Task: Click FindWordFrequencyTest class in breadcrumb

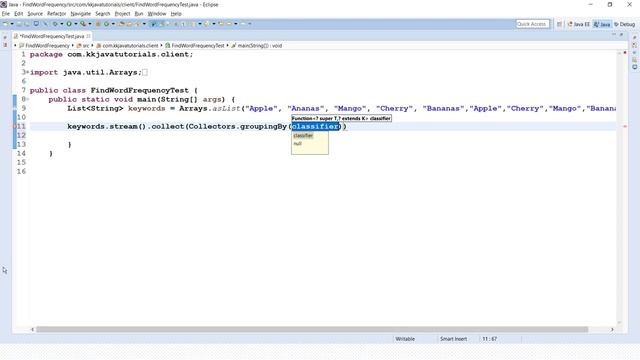Action: 195,46
